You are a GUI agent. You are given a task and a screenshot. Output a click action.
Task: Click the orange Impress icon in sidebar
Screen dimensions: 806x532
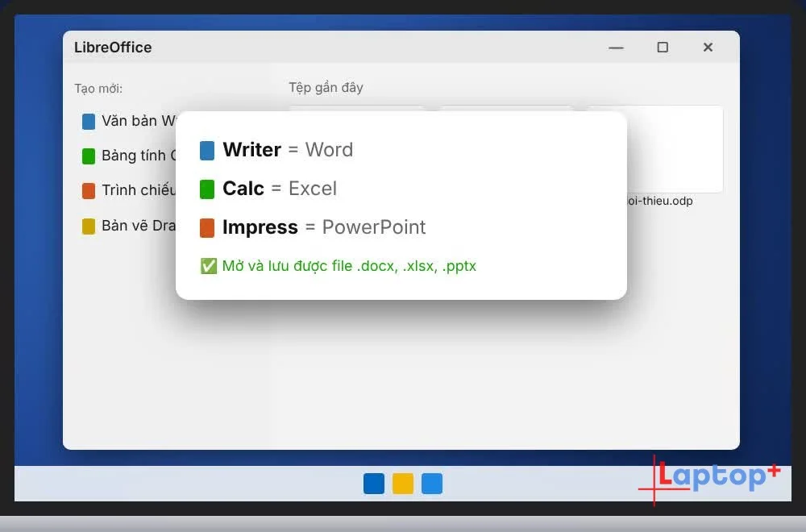click(x=89, y=191)
